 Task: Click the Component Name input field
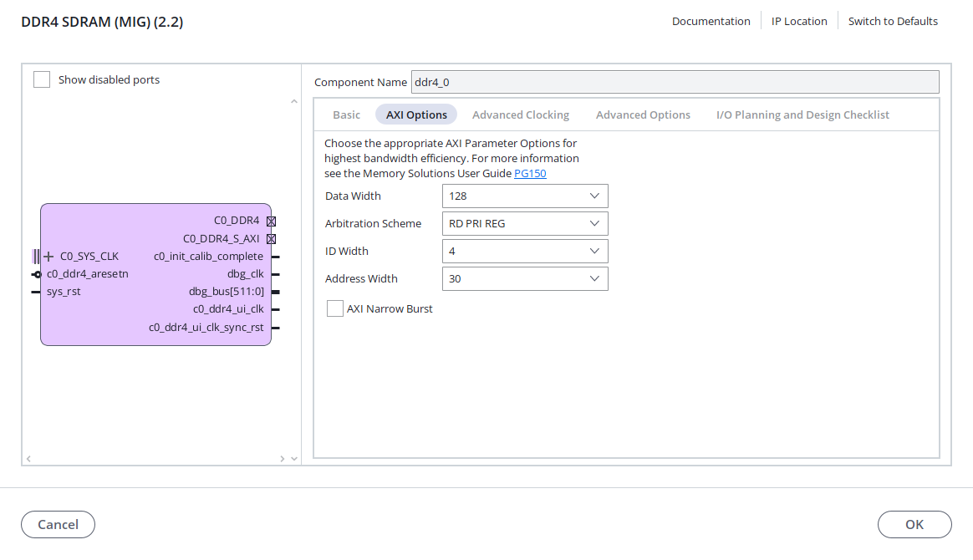pos(675,82)
